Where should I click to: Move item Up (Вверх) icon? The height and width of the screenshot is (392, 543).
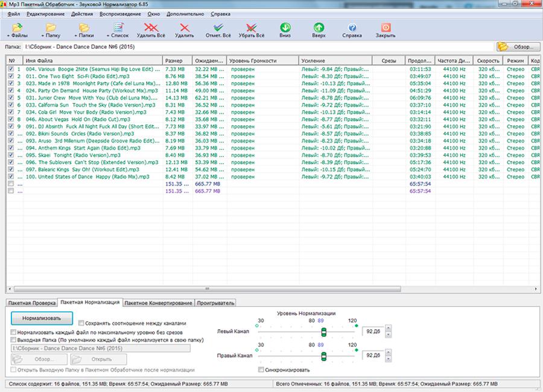tap(319, 27)
